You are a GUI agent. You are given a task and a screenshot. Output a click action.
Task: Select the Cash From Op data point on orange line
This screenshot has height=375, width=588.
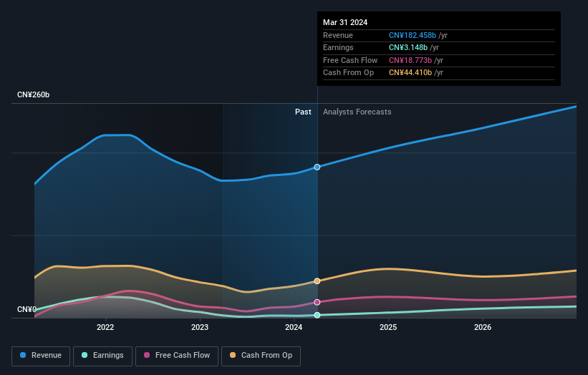(317, 281)
